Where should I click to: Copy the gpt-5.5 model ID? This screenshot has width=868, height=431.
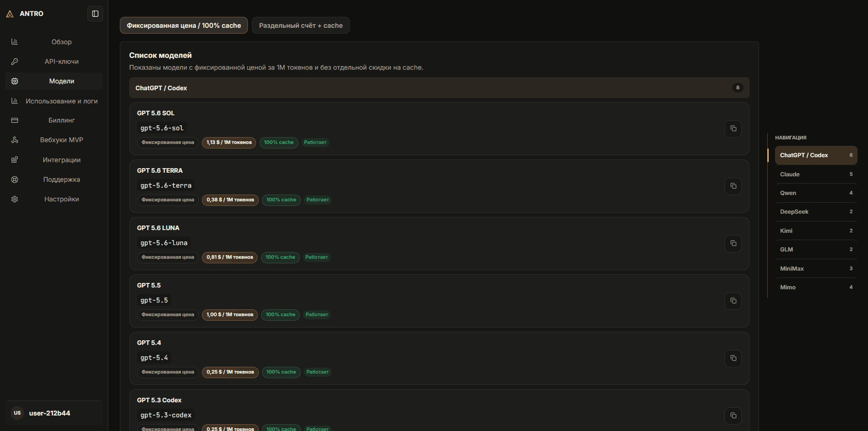coord(733,301)
